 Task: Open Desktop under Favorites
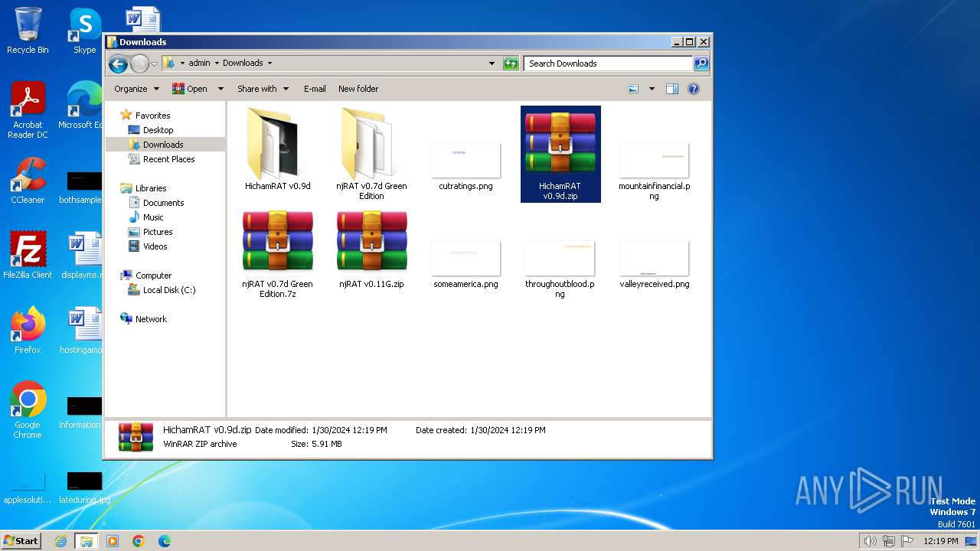pyautogui.click(x=158, y=130)
